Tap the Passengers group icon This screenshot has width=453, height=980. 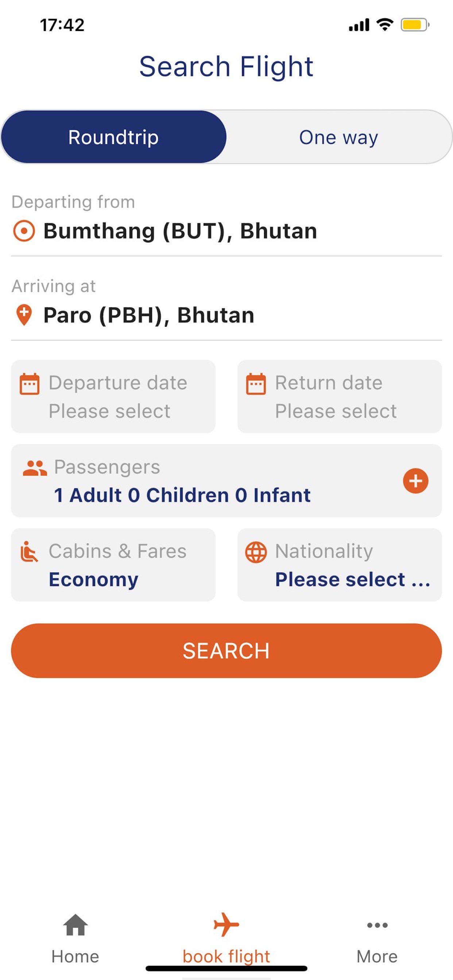click(x=35, y=468)
